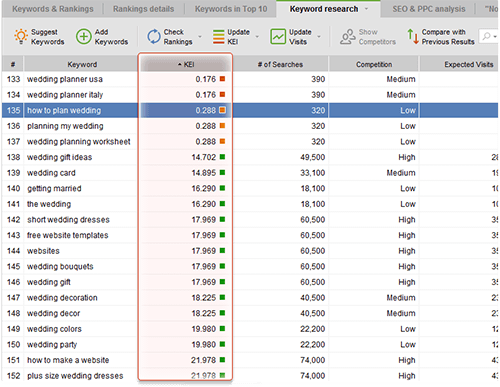Expand the Check Rankings dropdown arrow
The width and height of the screenshot is (500, 387).
coord(200,37)
